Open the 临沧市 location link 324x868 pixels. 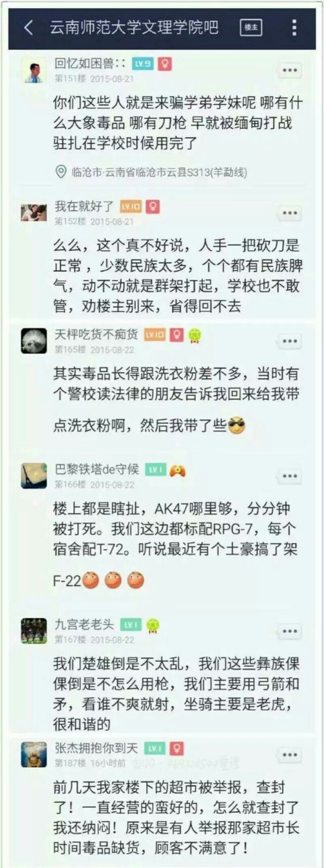[151, 172]
